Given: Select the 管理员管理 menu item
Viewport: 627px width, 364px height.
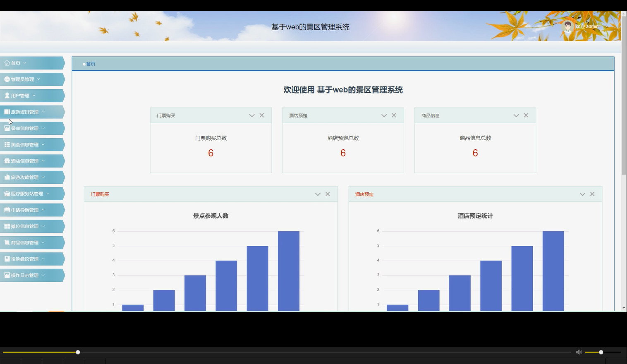Looking at the screenshot, I should (x=24, y=79).
